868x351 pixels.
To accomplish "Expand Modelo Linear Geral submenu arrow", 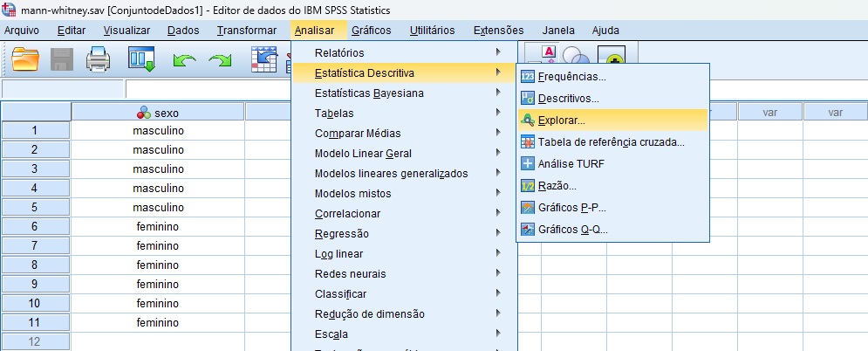I will [x=498, y=153].
